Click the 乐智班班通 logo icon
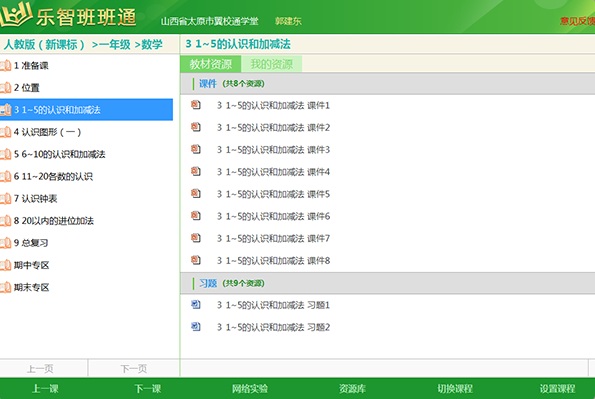595x399 pixels. pos(16,15)
